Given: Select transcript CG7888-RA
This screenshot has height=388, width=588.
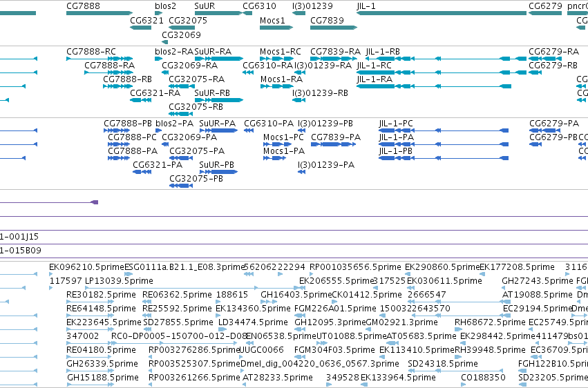Looking at the screenshot, I should pyautogui.click(x=108, y=72).
